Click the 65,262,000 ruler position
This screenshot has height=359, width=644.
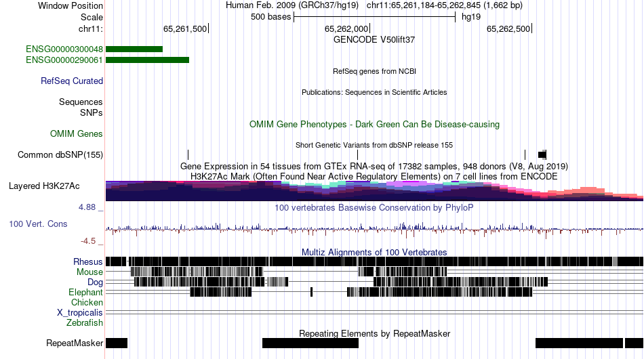click(346, 28)
